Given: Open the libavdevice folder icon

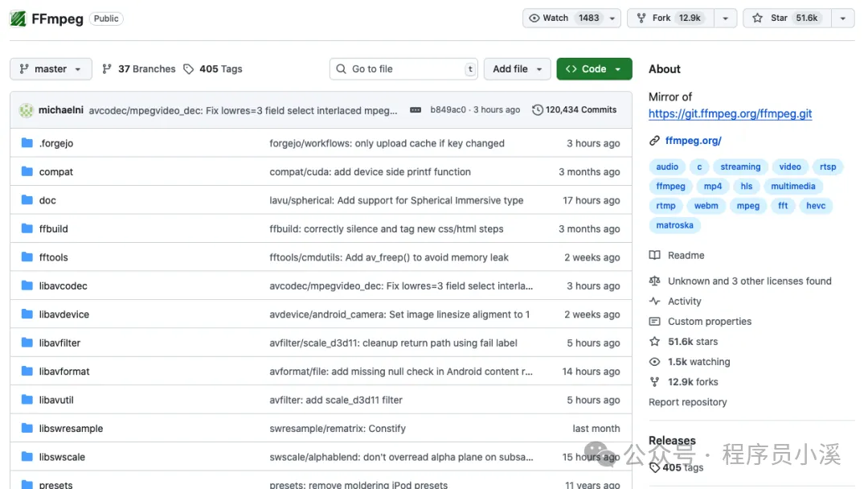Looking at the screenshot, I should pos(27,314).
